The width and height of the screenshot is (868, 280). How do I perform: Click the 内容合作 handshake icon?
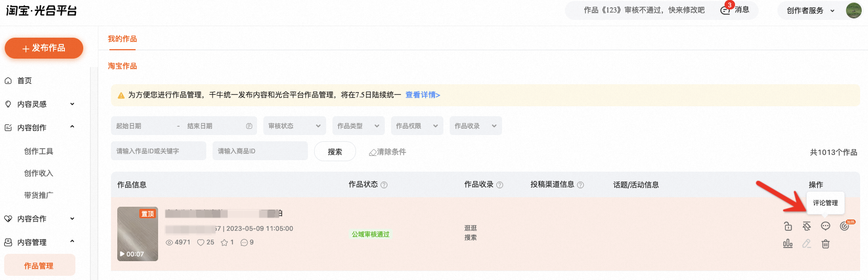tap(8, 219)
